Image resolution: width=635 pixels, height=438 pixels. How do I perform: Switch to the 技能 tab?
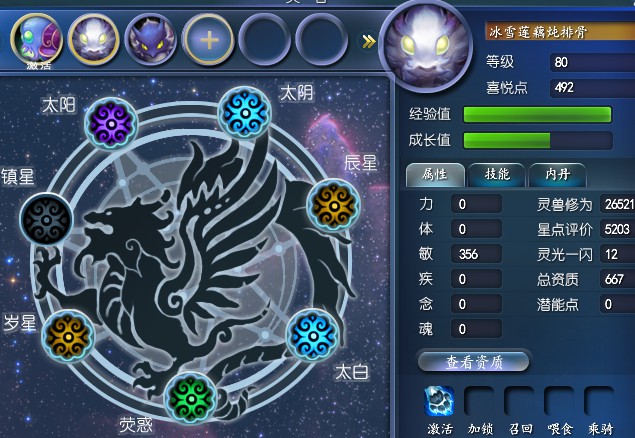coord(496,175)
